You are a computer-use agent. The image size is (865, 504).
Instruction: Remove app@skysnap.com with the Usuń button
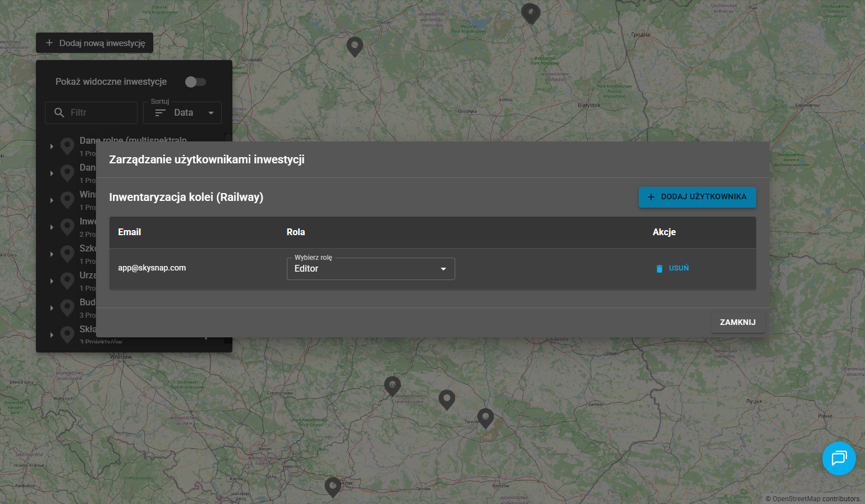pos(672,268)
